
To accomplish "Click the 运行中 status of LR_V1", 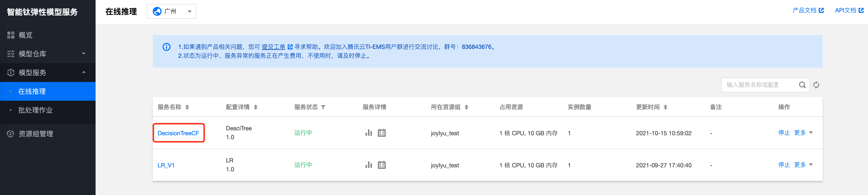I will (x=303, y=165).
